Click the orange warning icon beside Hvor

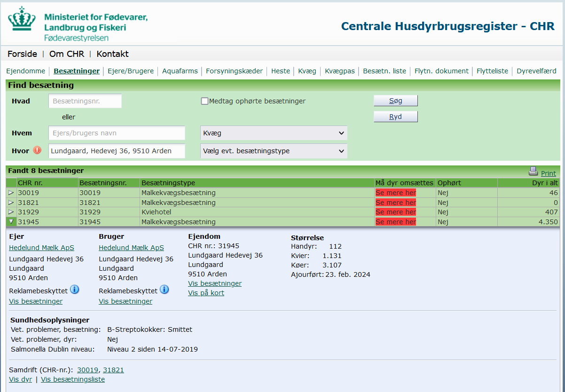point(37,150)
